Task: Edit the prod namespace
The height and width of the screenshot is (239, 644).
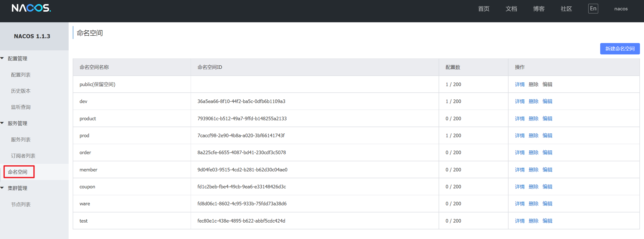Action: pos(548,135)
